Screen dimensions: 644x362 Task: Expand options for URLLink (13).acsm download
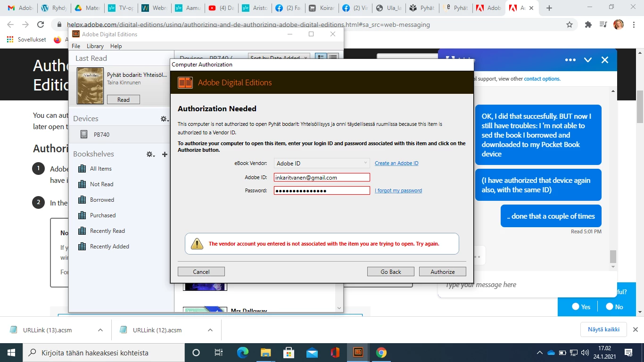coord(100,330)
